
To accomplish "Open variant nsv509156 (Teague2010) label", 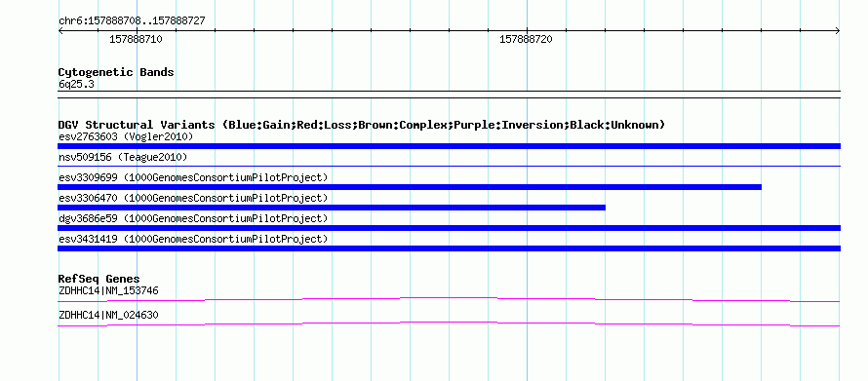I will click(x=123, y=158).
